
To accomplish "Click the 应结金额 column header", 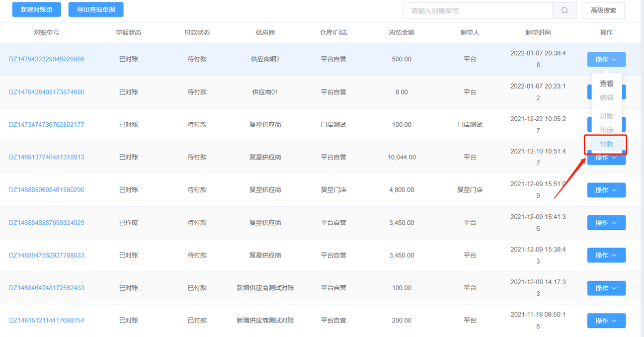I will coord(401,33).
